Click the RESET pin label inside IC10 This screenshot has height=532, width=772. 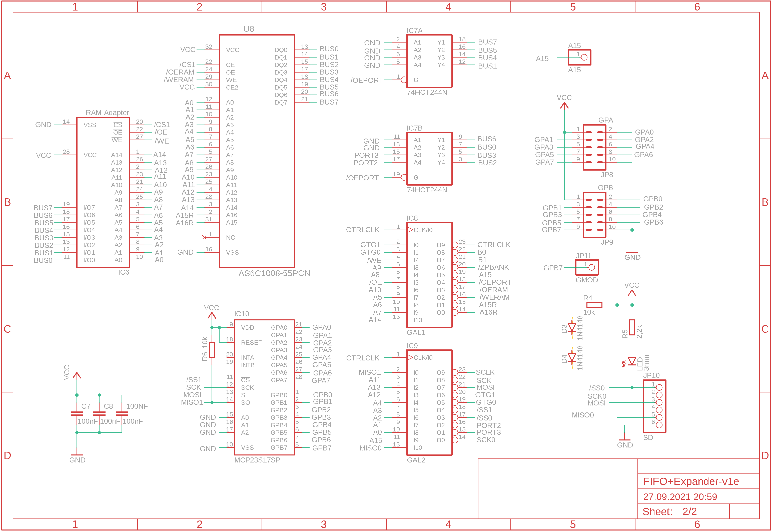251,342
